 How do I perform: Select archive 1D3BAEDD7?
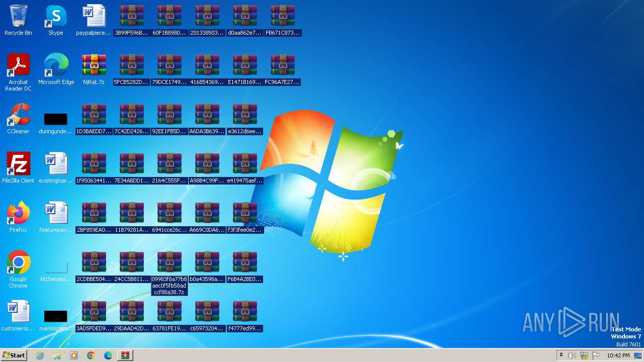click(94, 119)
